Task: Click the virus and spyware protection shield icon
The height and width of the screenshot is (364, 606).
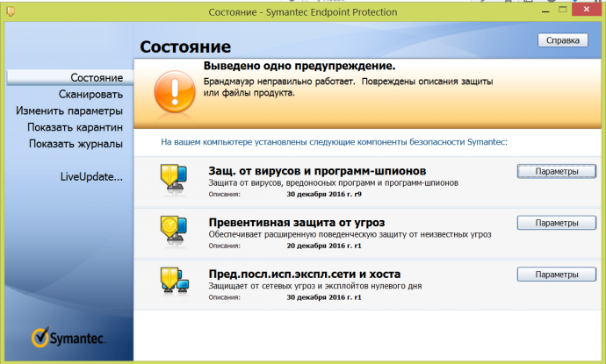Action: coord(174,179)
